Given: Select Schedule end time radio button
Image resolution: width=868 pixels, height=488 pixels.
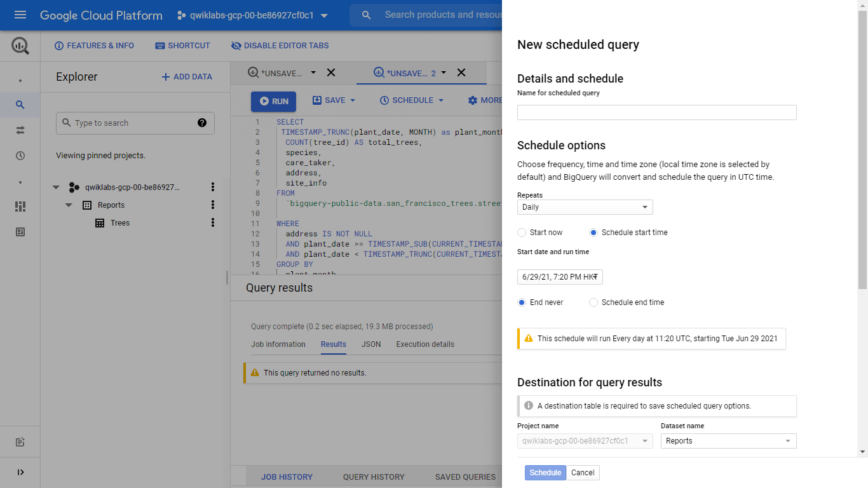Looking at the screenshot, I should click(593, 302).
